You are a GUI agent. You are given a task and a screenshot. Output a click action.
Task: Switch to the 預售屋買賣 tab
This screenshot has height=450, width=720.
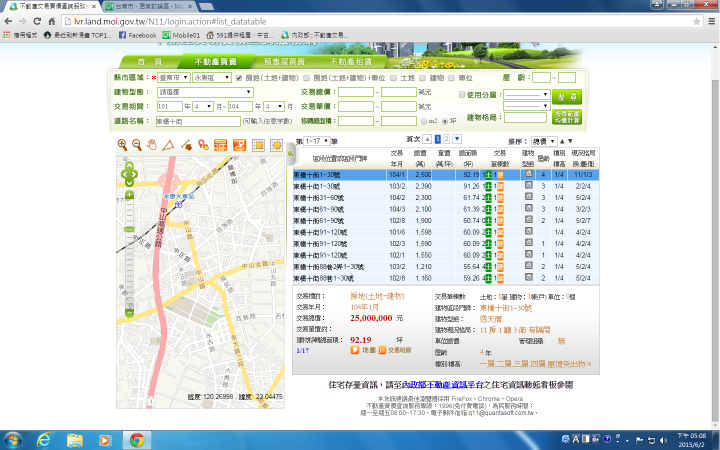tap(285, 62)
